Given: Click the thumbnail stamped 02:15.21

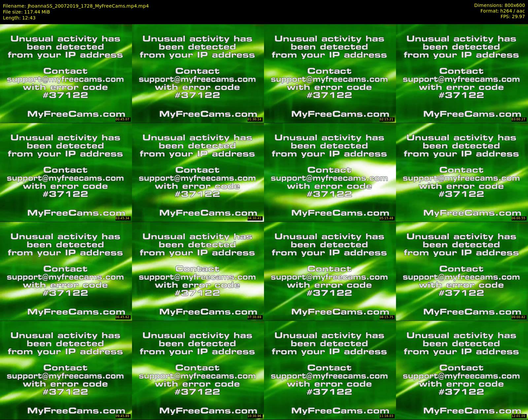Looking at the screenshot, I should [330, 73].
